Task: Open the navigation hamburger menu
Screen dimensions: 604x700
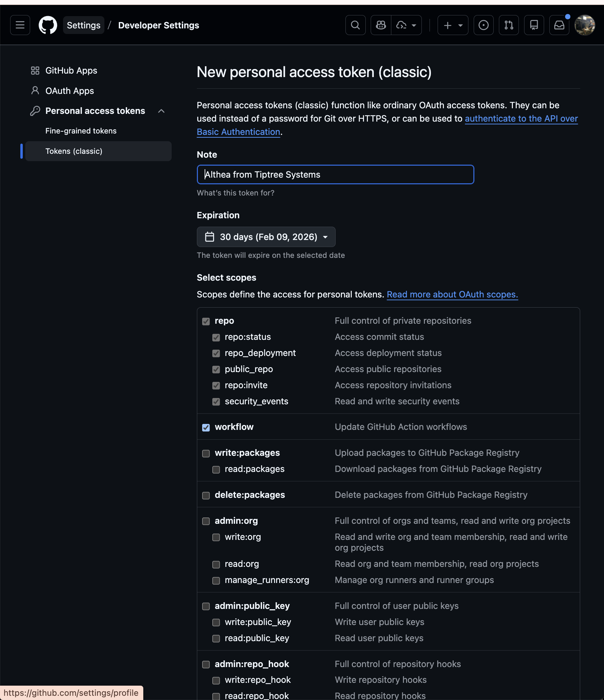Action: click(20, 25)
